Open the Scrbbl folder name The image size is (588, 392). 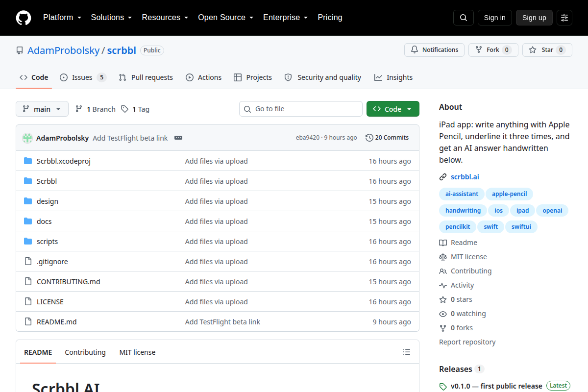pyautogui.click(x=47, y=181)
